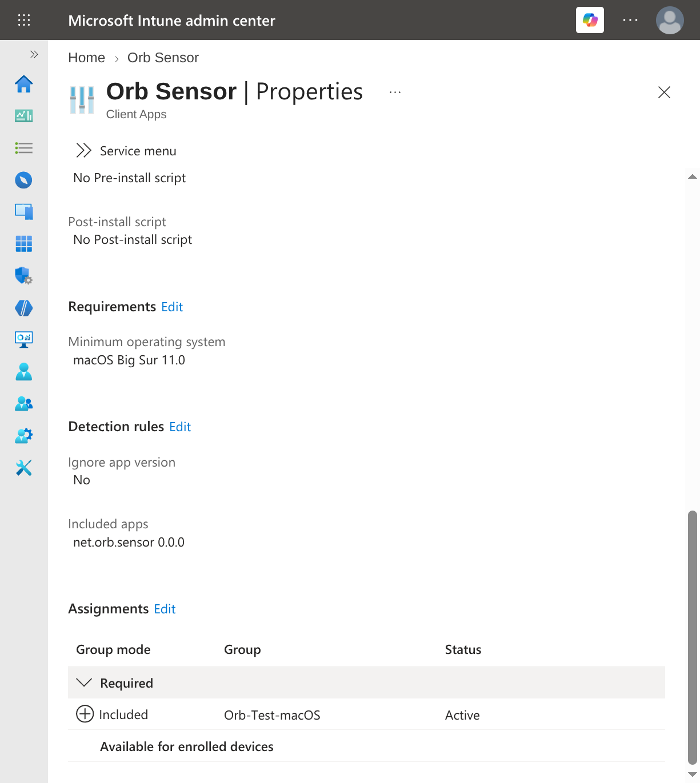Click the scrollbar down arrow

(693, 774)
